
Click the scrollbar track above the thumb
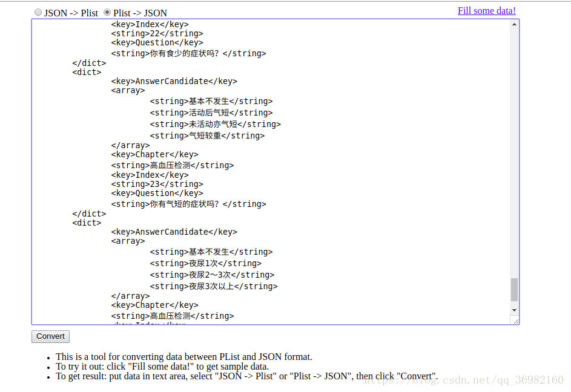(x=515, y=151)
